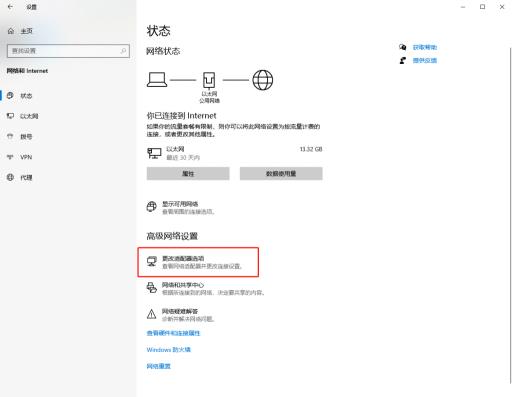Click the 提供反馈 person icon
The width and height of the screenshot is (512, 397).
tap(403, 60)
